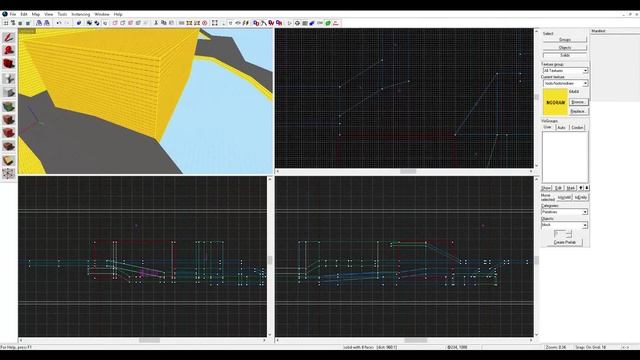Switch to the User VisGroups tab
This screenshot has width=640, height=360.
[x=547, y=127]
